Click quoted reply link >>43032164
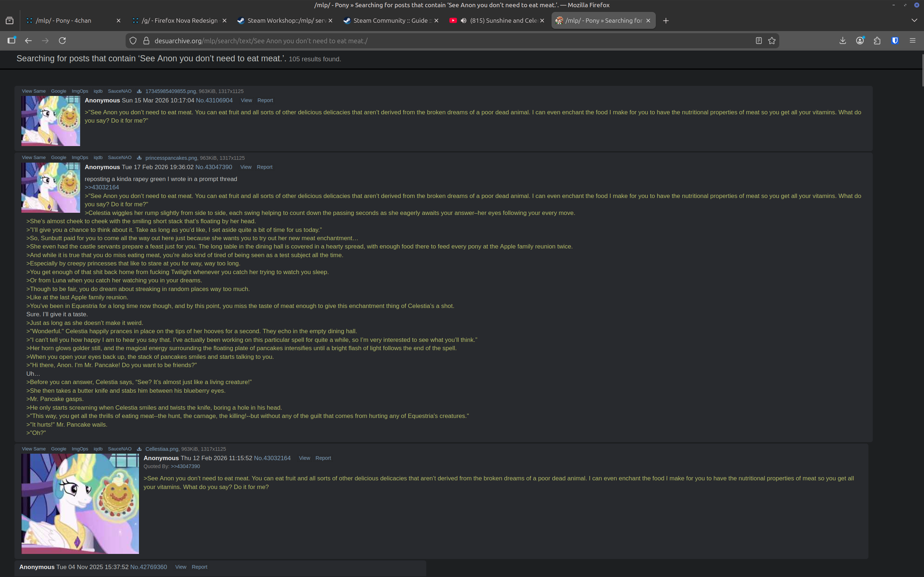This screenshot has width=924, height=577. click(101, 188)
